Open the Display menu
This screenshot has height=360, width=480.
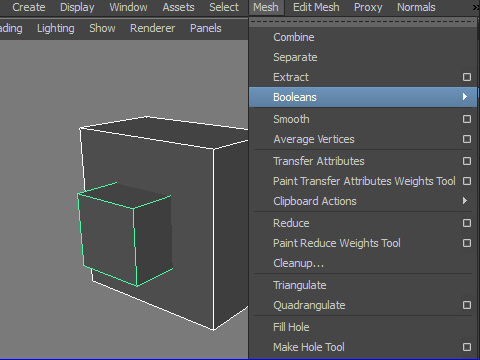pyautogui.click(x=77, y=7)
